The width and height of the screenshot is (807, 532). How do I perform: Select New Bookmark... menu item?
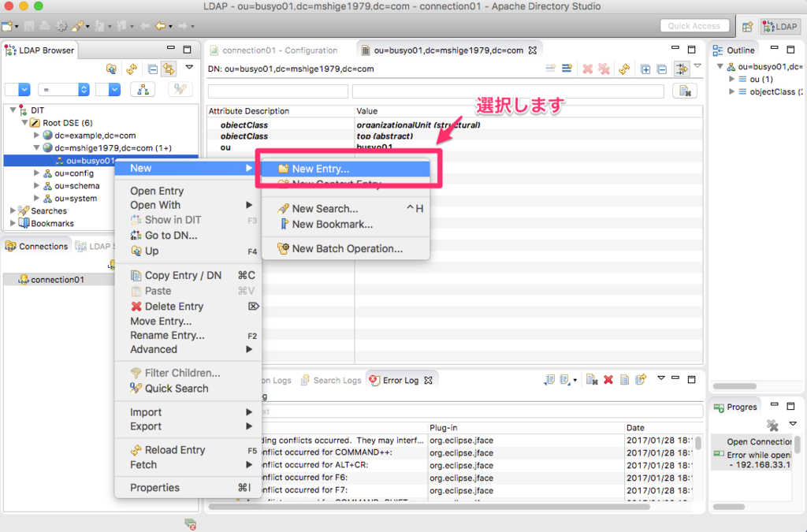[x=345, y=225]
